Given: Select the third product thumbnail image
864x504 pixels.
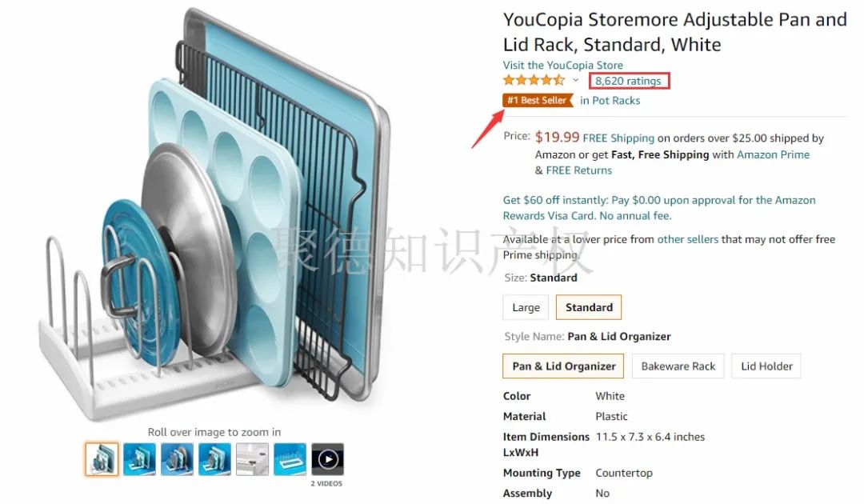Looking at the screenshot, I should [x=177, y=459].
